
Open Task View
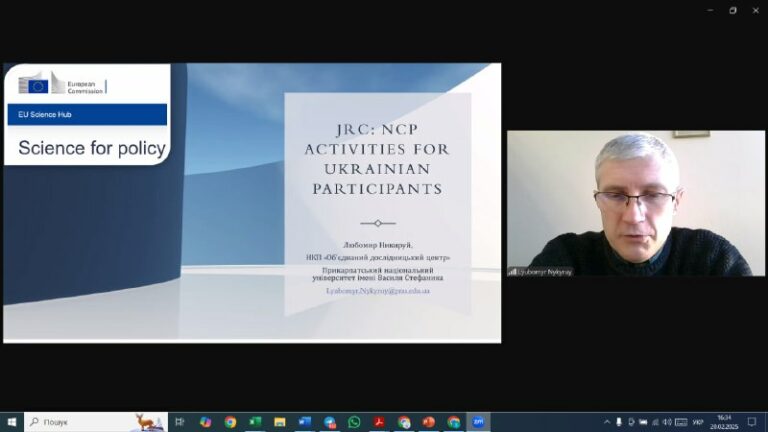click(180, 422)
